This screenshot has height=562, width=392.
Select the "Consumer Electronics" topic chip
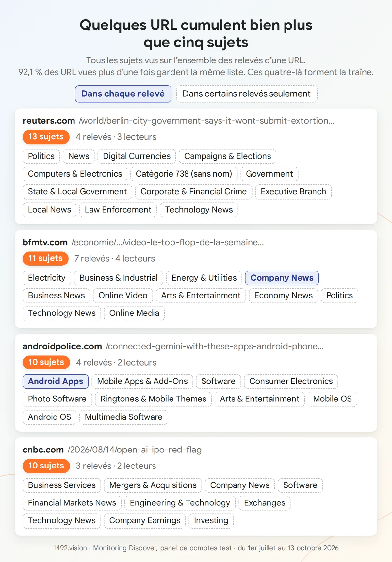point(291,382)
